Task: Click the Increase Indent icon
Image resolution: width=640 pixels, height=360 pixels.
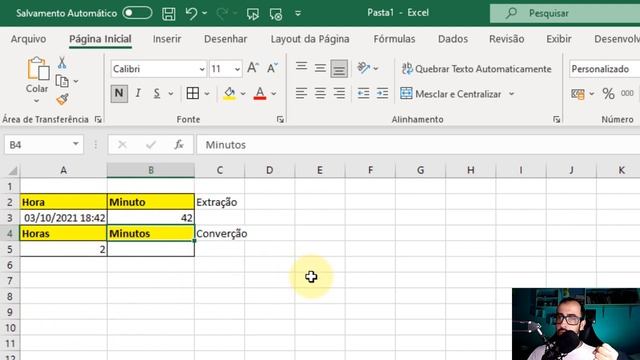Action: point(382,93)
